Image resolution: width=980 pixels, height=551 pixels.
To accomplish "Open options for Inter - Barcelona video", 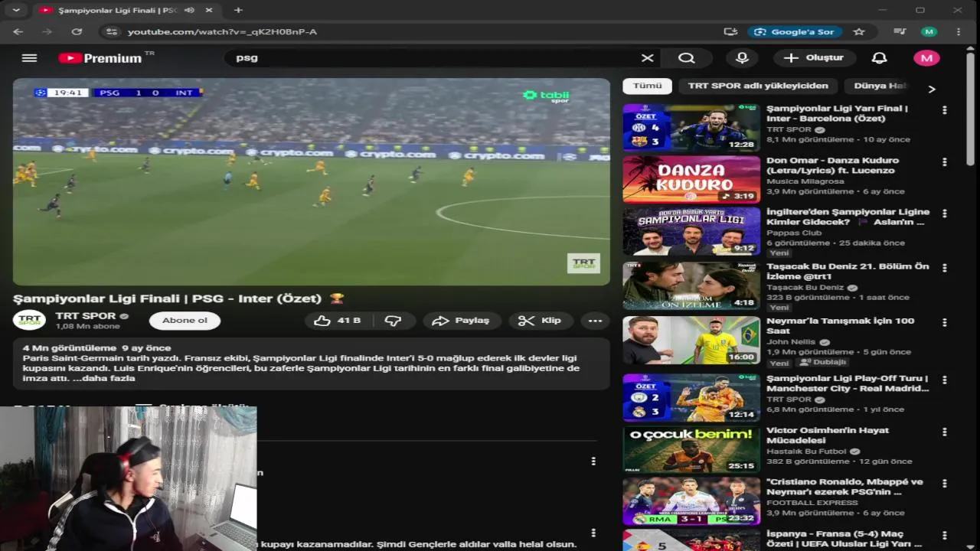I will click(945, 110).
